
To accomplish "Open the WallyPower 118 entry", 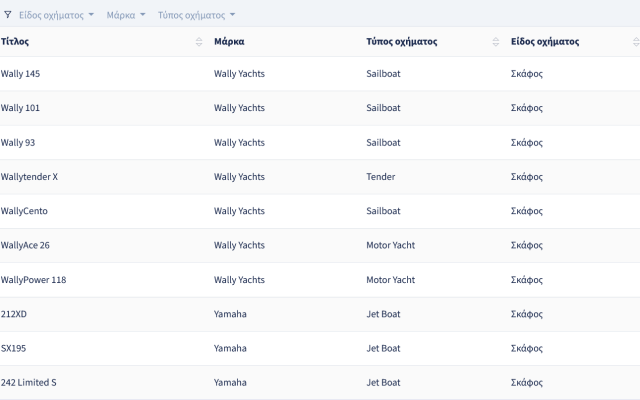I will pos(34,280).
